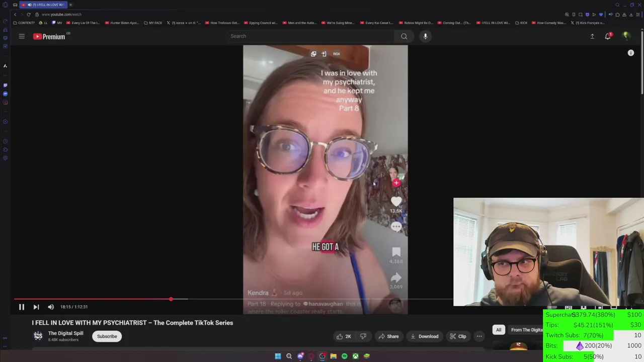Open Every Kai Cenat bookmark
The image size is (644, 362).
(376, 23)
